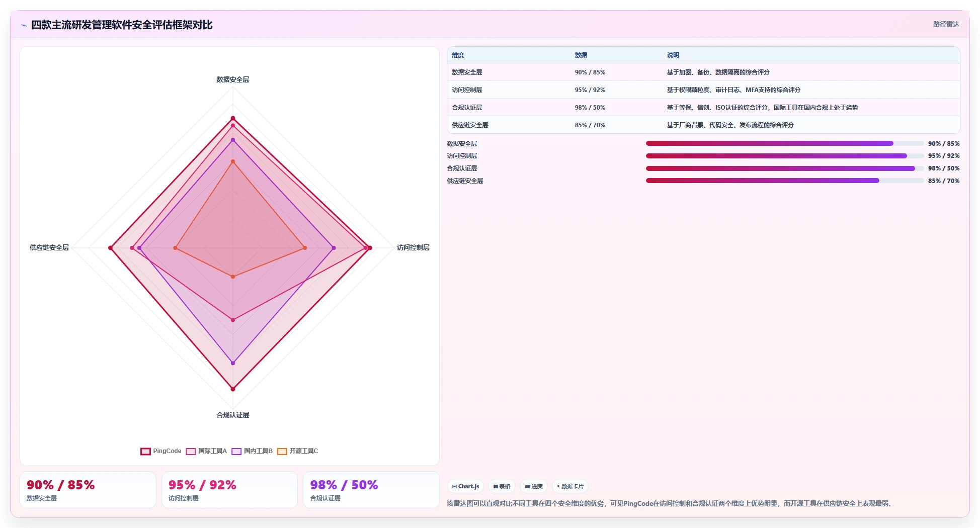Click PingCode point on 供应链安全层 axis
The width and height of the screenshot is (980, 528).
[x=111, y=248]
